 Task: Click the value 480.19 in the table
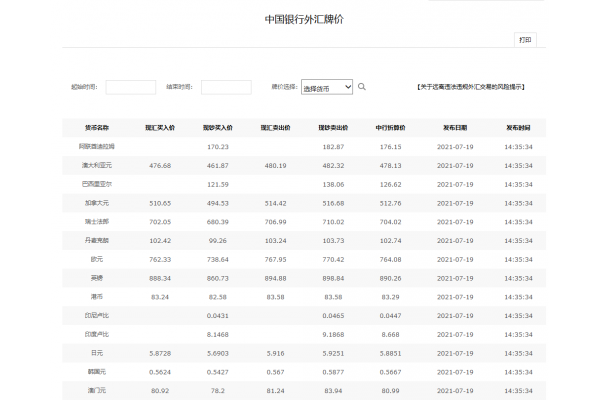[x=276, y=165]
